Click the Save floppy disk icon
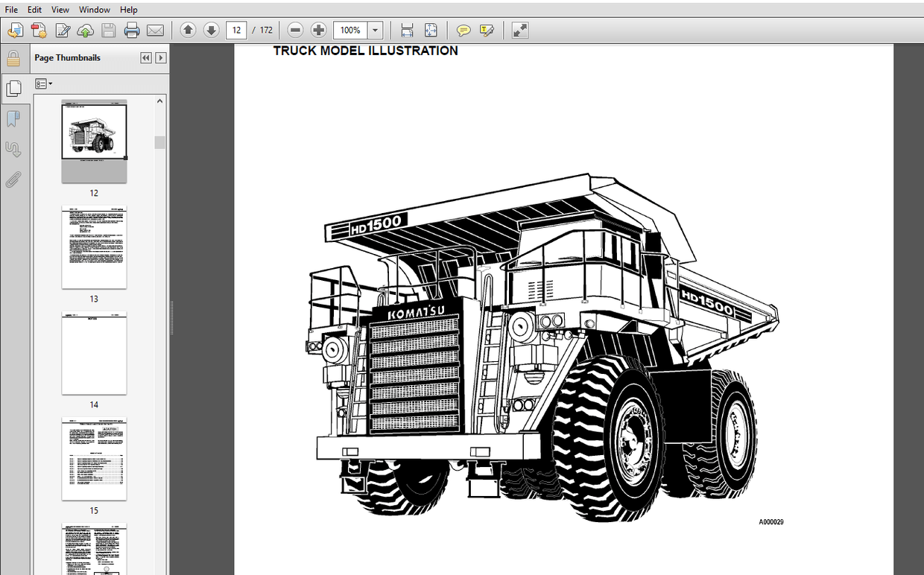 [109, 31]
